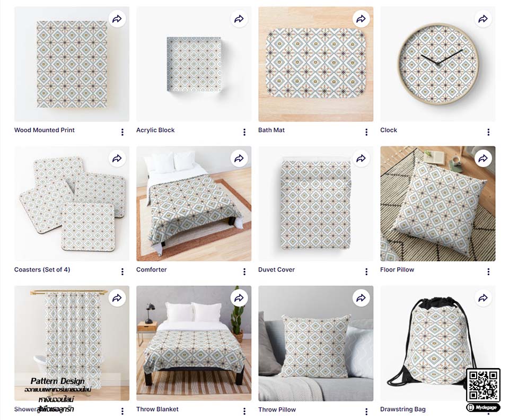Click share icon on Clock product
This screenshot has height=420, width=509.
click(x=483, y=19)
